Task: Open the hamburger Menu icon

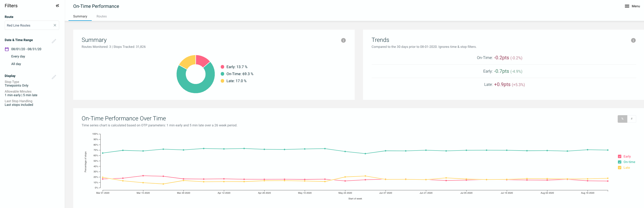Action: (627, 6)
